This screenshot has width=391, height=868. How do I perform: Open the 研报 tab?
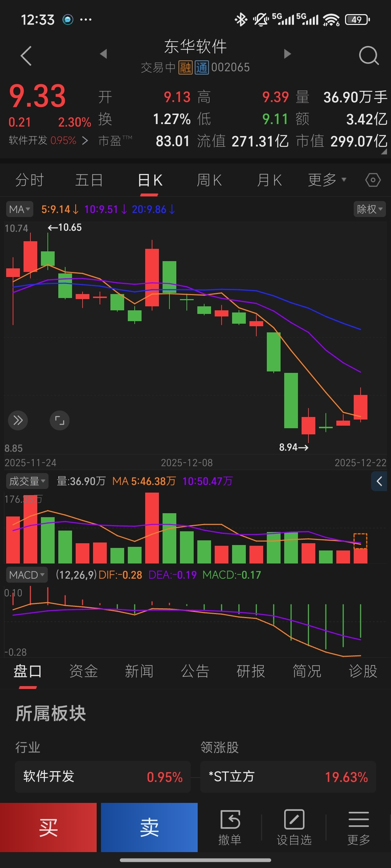pos(251,671)
